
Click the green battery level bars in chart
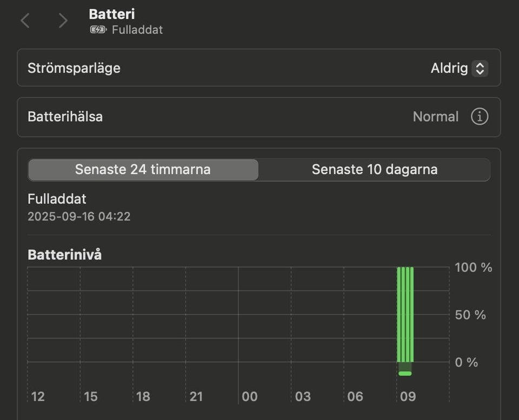(x=405, y=314)
